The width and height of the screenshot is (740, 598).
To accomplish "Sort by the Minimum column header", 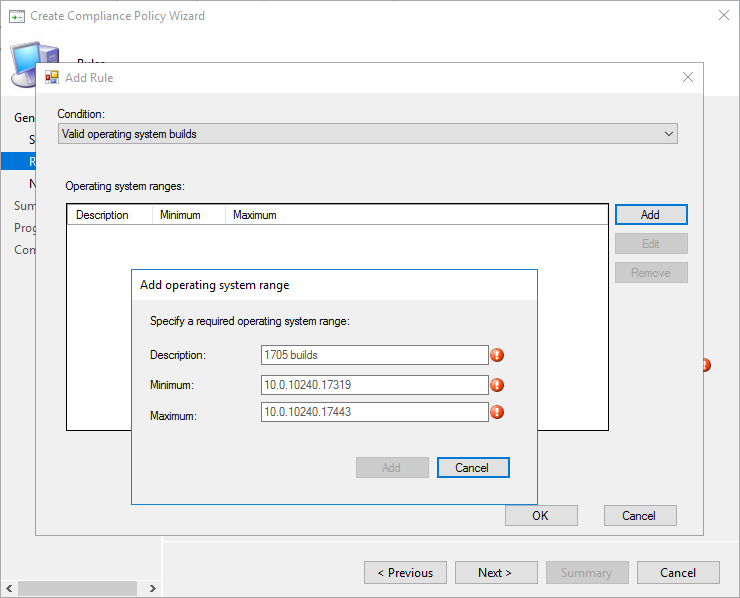I will [x=188, y=215].
